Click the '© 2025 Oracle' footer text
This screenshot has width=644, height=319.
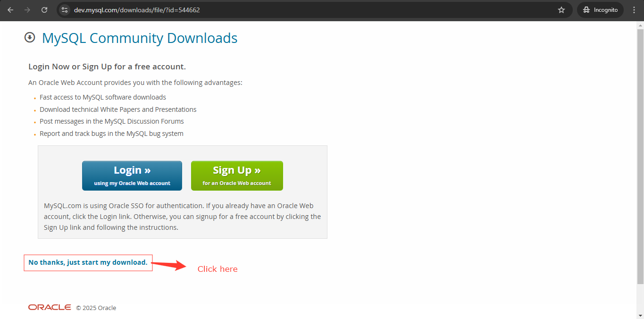[x=96, y=308]
